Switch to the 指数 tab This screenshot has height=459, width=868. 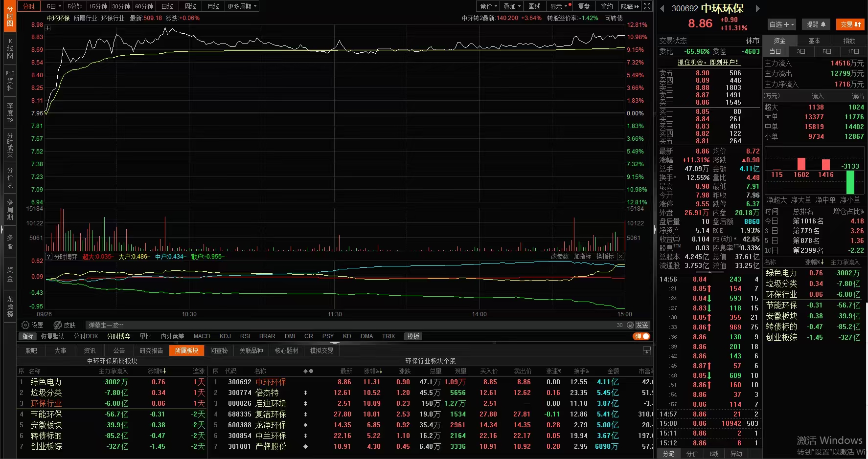[849, 41]
